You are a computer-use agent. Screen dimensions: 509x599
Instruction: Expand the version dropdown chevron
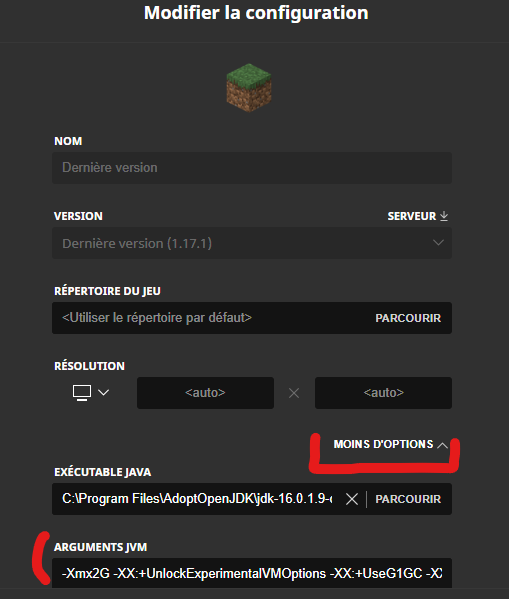(x=438, y=243)
